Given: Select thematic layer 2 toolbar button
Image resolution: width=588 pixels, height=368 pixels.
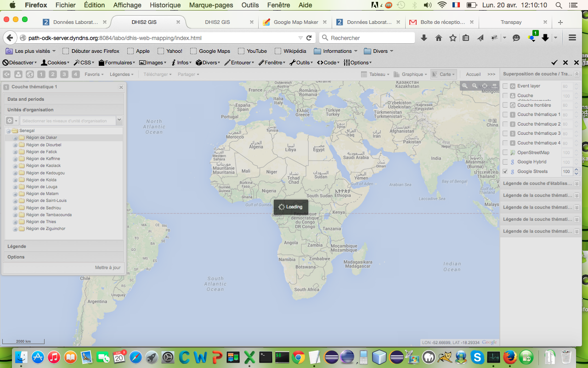Looking at the screenshot, I should coord(53,75).
